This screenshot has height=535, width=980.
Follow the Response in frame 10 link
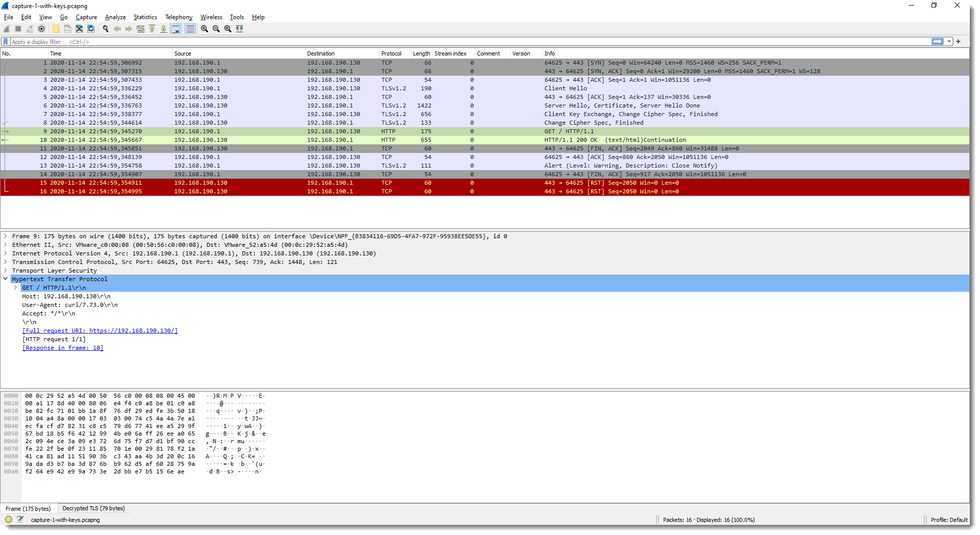click(63, 348)
